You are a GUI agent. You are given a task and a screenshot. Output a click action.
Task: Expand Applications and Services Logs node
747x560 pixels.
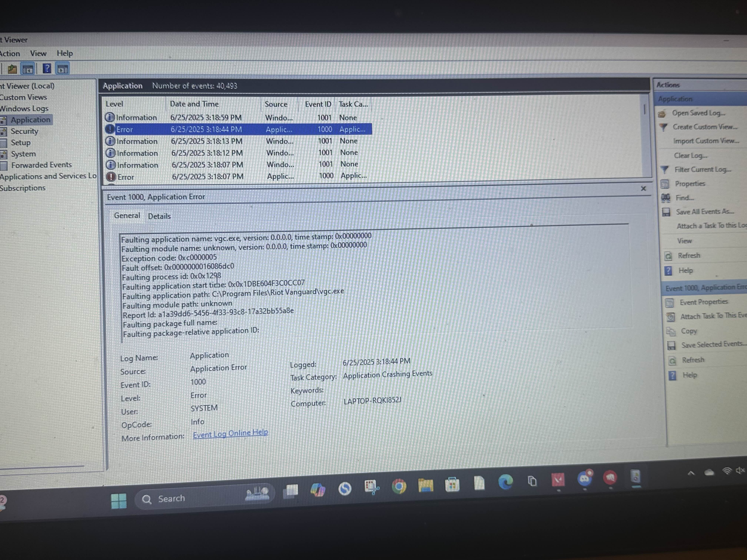point(47,176)
